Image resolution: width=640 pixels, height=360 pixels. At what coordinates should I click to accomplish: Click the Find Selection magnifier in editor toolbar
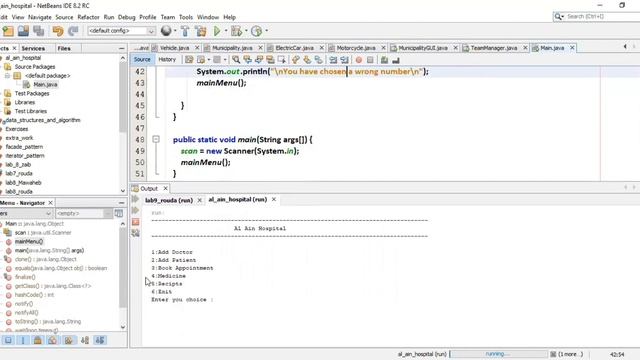236,60
